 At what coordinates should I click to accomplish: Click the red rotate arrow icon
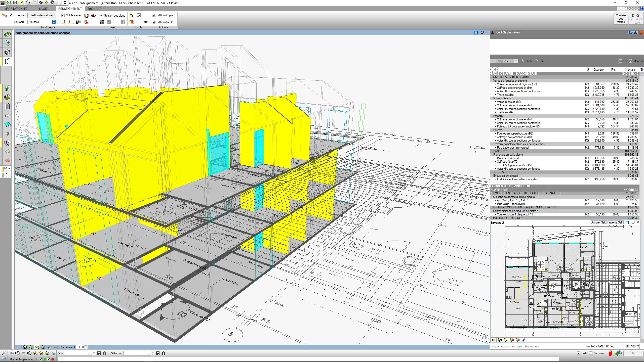click(93, 15)
